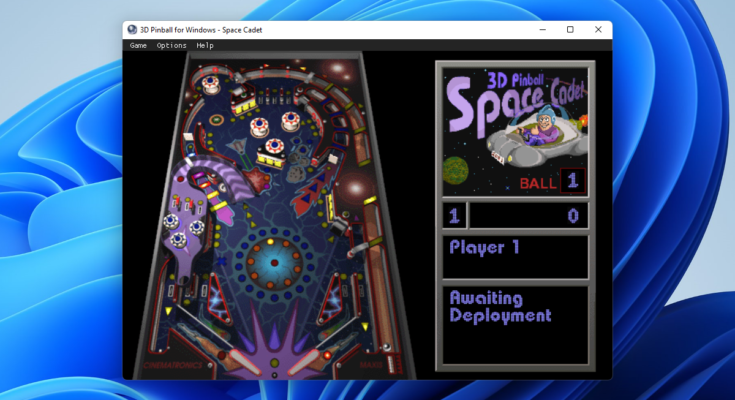
Task: Click the Awaiting Deployment message
Action: click(515, 308)
